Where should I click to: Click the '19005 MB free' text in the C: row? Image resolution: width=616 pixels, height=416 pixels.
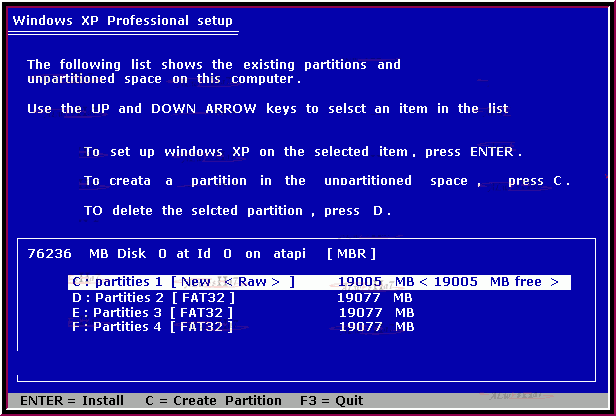[490, 282]
